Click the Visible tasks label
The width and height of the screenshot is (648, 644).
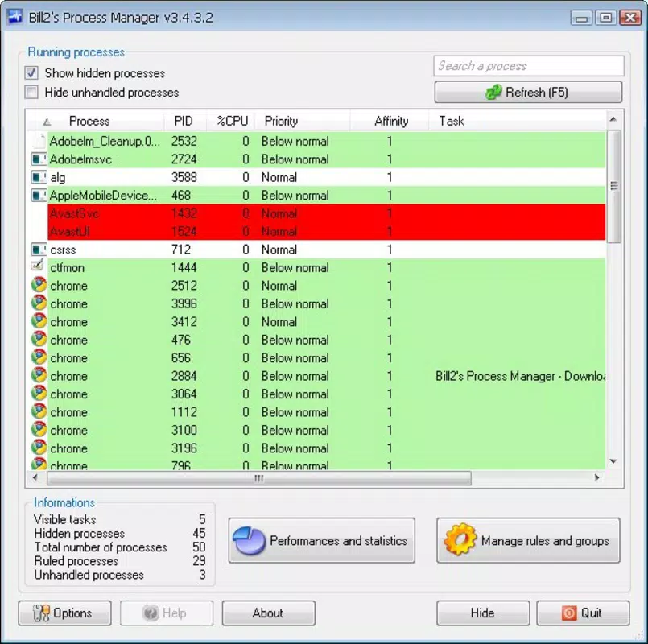(65, 519)
